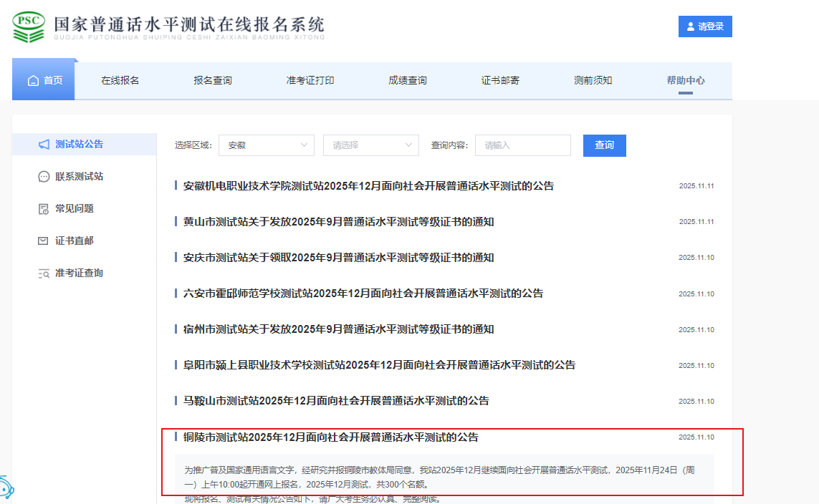Click the envelope icon beside 证书直邮

point(44,241)
